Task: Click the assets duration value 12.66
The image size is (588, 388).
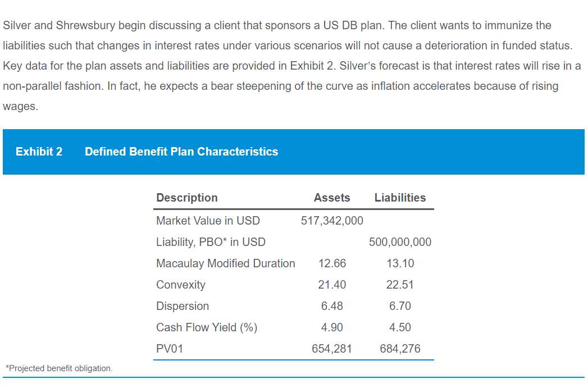Action: [332, 263]
